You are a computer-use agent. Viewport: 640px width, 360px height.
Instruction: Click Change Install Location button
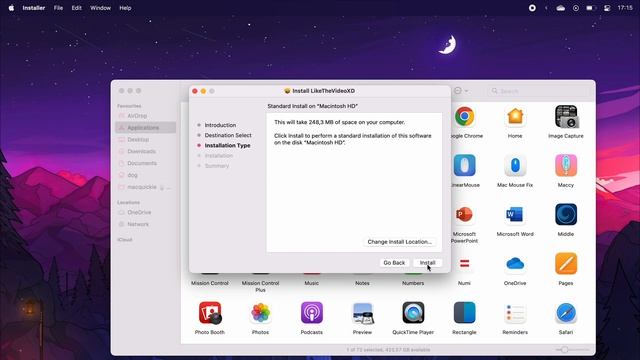click(x=399, y=242)
